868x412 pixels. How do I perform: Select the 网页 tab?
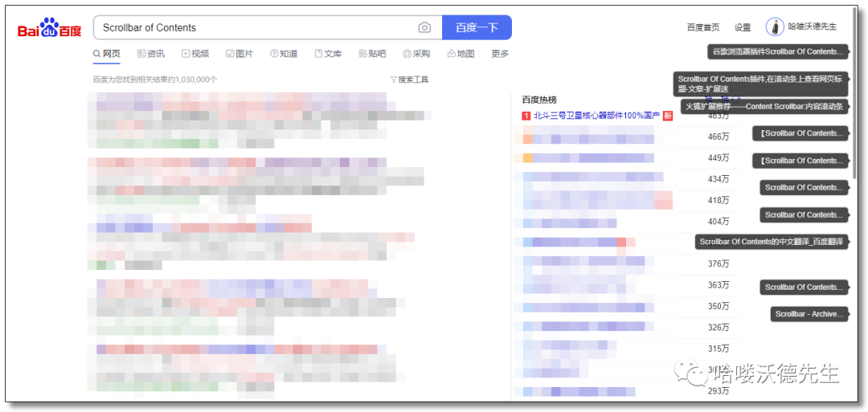coord(107,54)
